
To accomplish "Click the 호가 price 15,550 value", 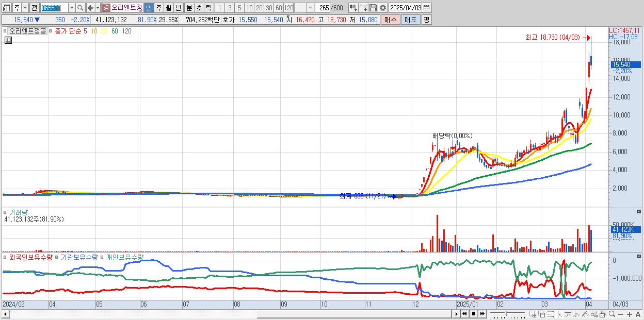I will tap(248, 20).
